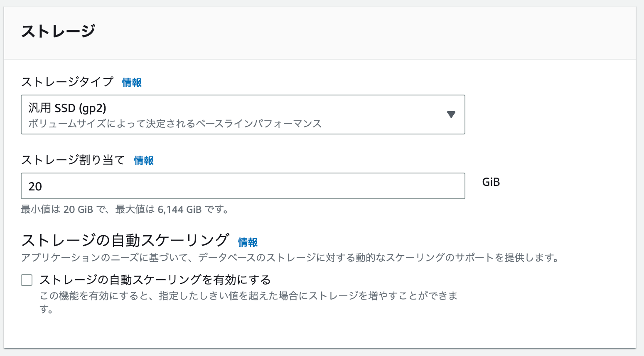
Task: Click the checkbox help text この機能を有効にすると
Action: (x=248, y=296)
